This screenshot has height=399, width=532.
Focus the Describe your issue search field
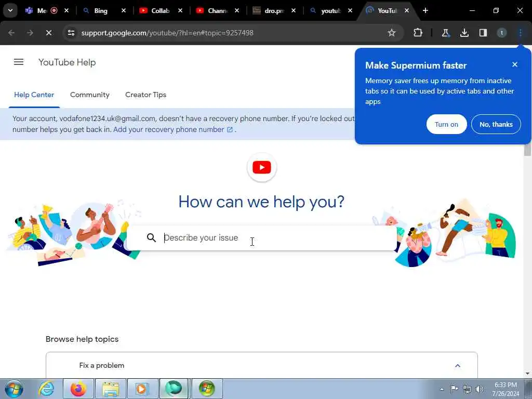point(261,238)
